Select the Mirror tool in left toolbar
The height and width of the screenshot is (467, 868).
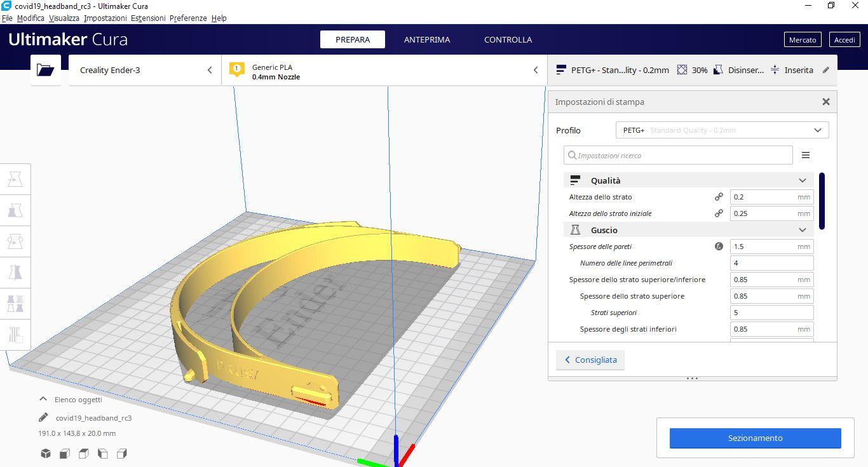click(15, 272)
